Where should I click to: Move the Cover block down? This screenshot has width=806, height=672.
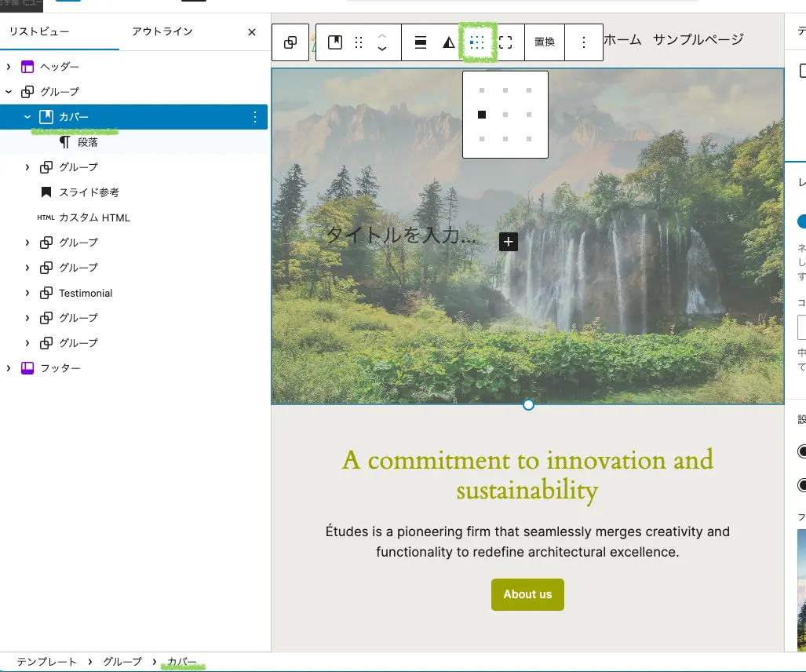click(382, 49)
